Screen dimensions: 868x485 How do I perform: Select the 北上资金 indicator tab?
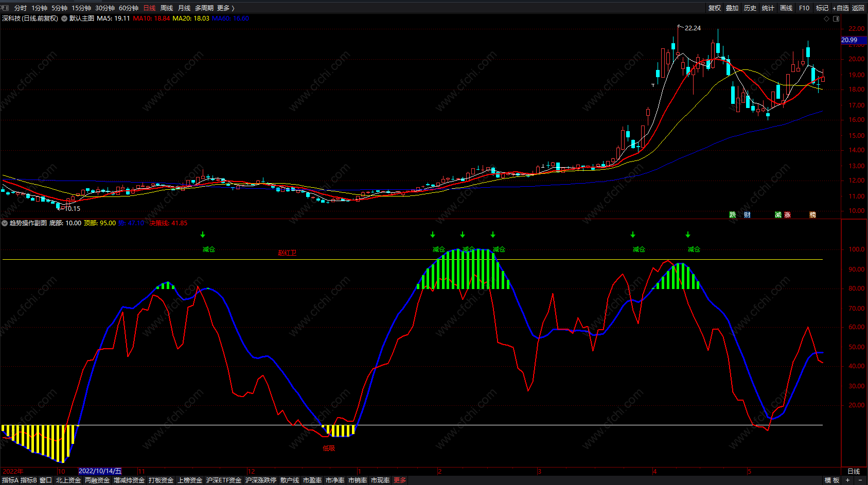point(68,480)
